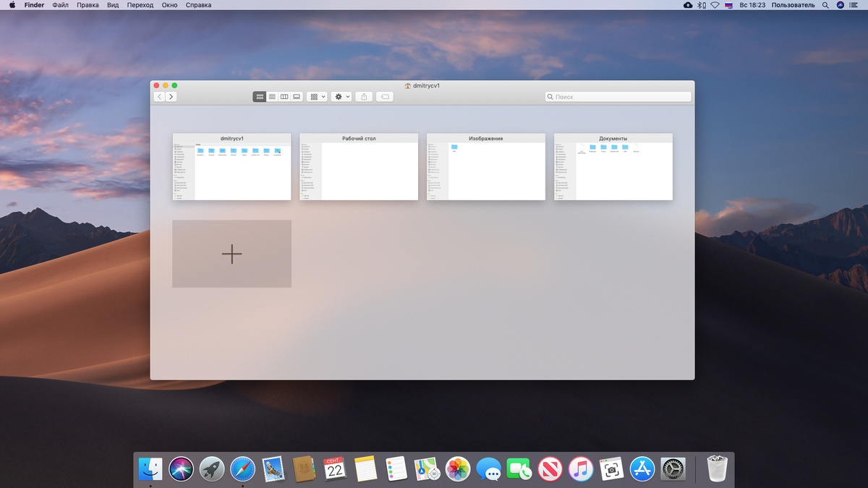Open the Apple menu

point(12,5)
